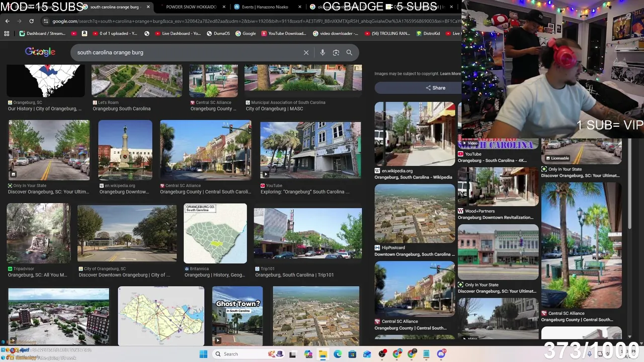Close the south carolina orange burg tab
The height and width of the screenshot is (362, 644).
coord(148,7)
